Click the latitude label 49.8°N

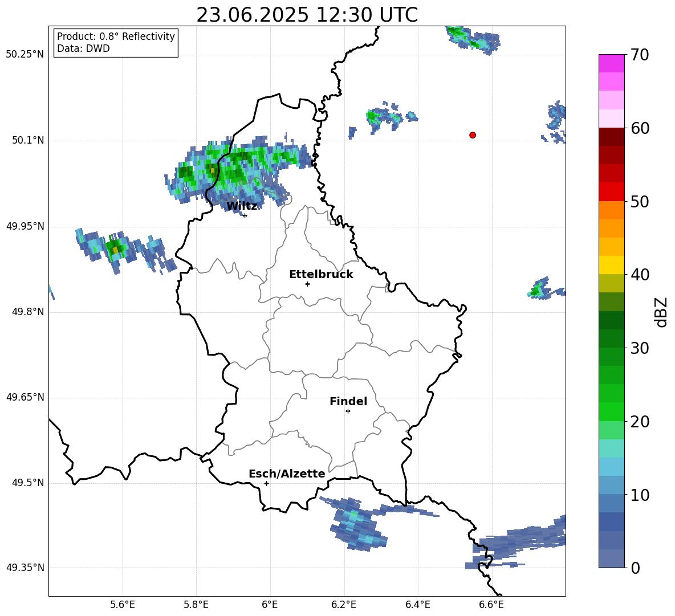(x=28, y=312)
